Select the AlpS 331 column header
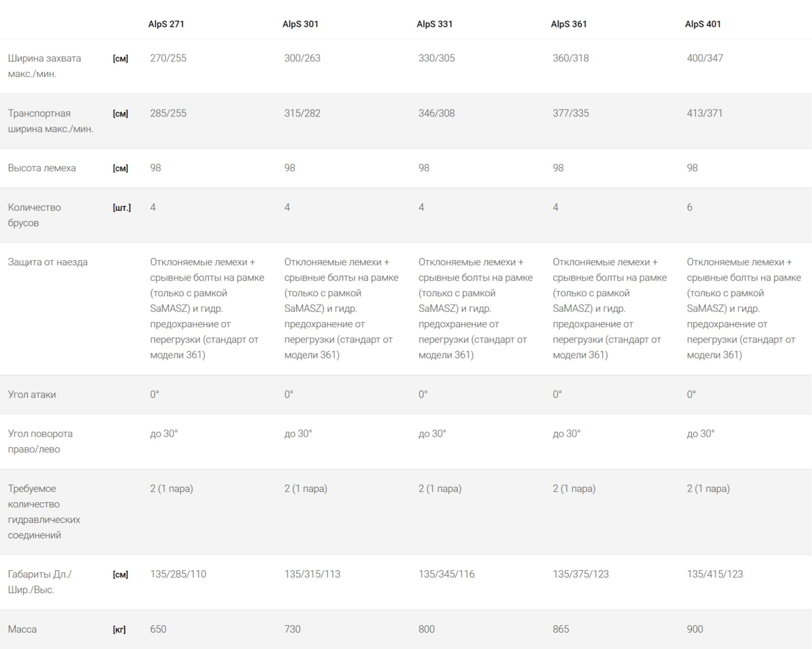 click(x=435, y=24)
